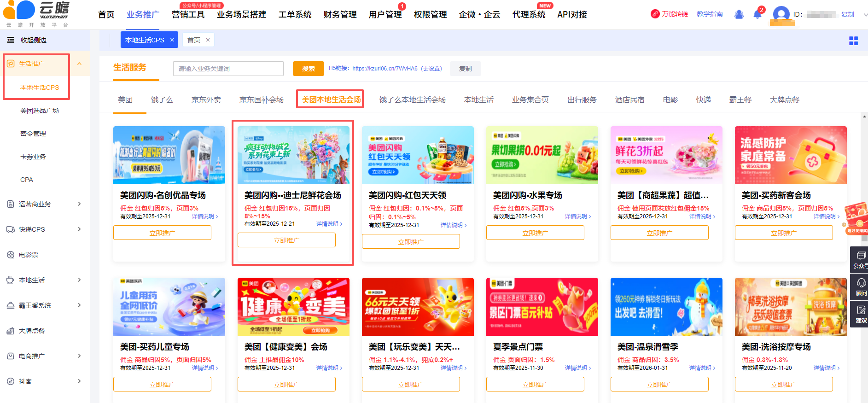Collapse sidebar with 收起侧边 icon

[11, 40]
